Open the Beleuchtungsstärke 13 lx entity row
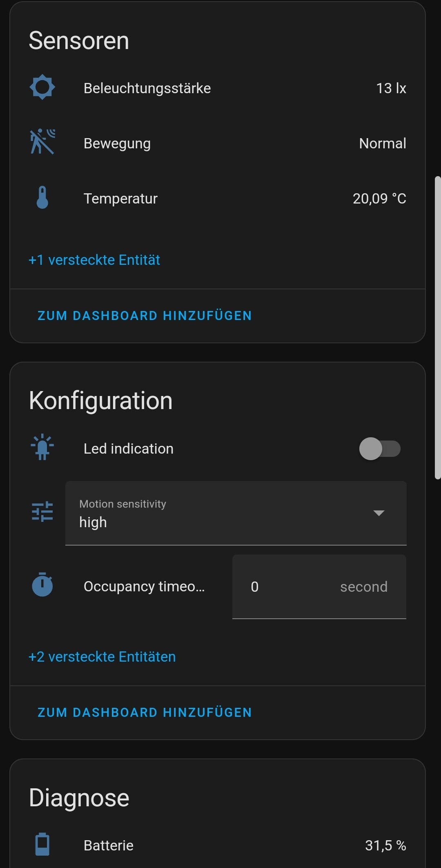 click(218, 88)
